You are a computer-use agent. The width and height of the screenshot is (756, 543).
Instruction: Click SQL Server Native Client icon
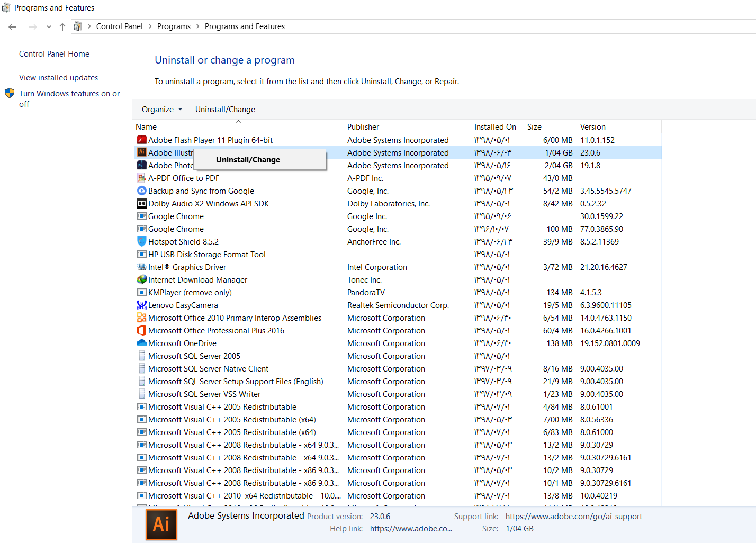[142, 368]
